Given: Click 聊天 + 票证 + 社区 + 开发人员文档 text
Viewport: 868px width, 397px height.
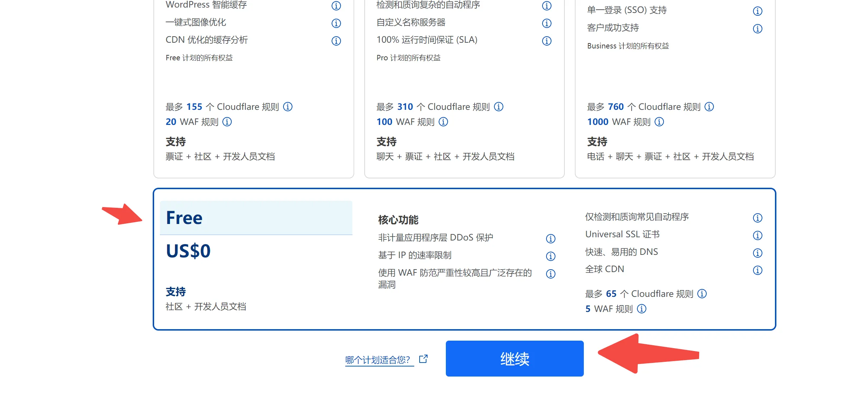Looking at the screenshot, I should click(445, 157).
